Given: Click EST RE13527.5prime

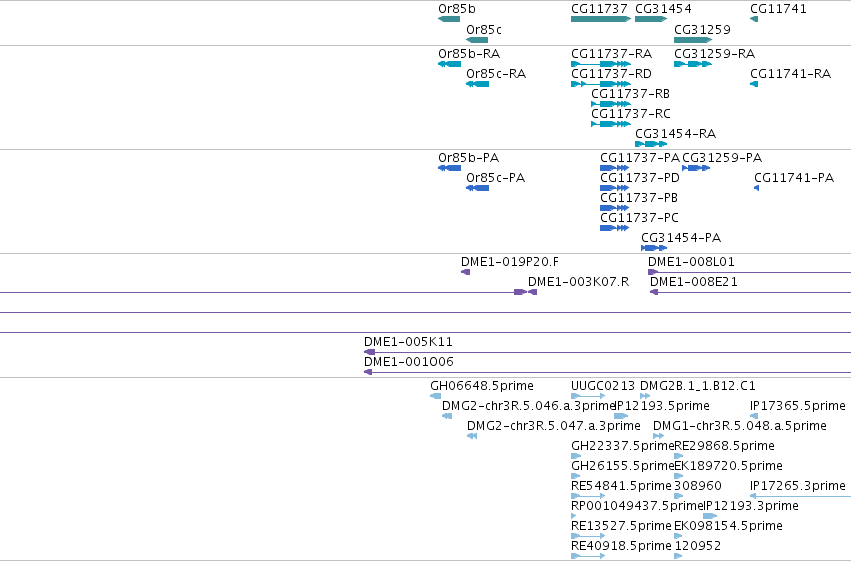Looking at the screenshot, I should click(x=621, y=527).
